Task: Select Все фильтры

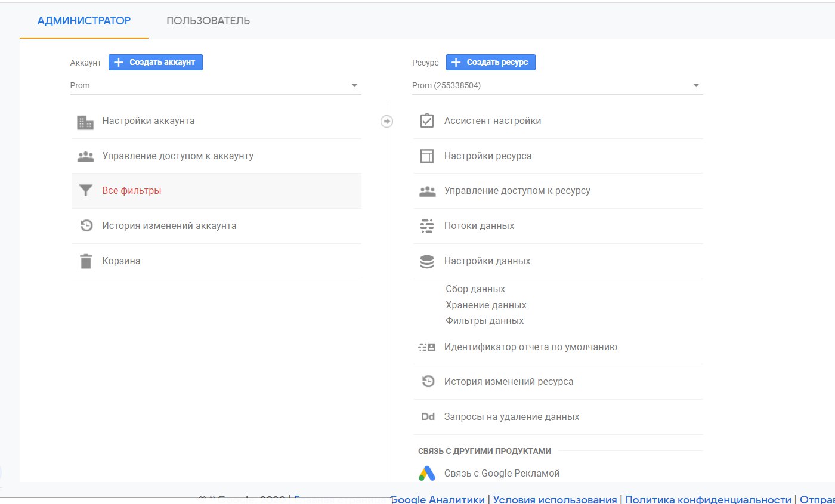Action: coord(216,191)
